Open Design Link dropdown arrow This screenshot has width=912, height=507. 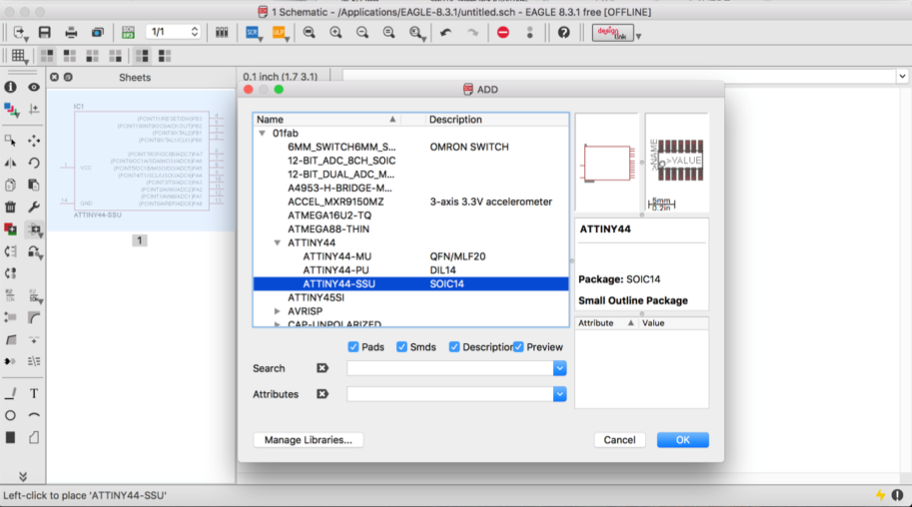click(x=639, y=36)
